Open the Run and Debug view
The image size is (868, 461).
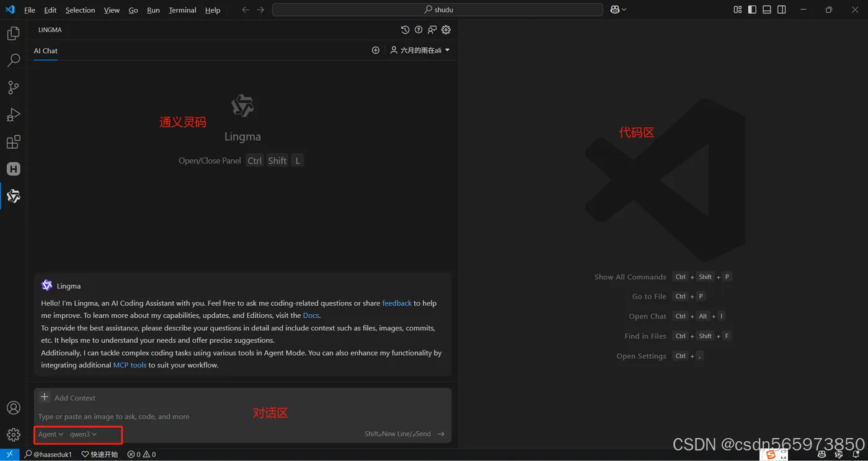pyautogui.click(x=13, y=115)
